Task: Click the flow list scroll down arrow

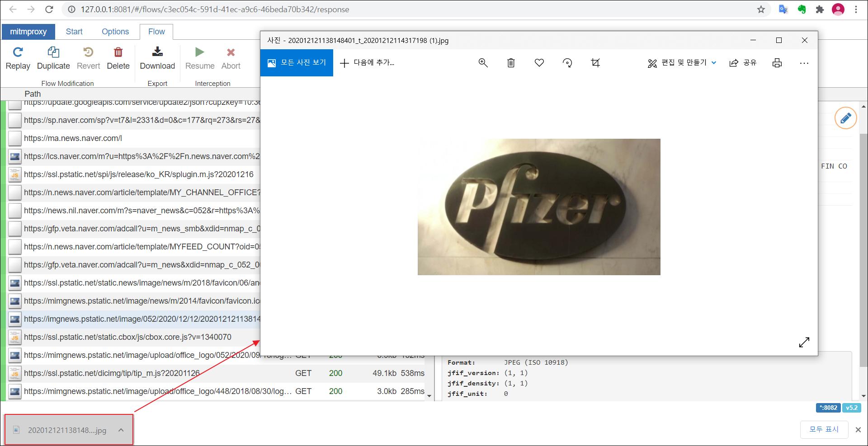Action: [429, 396]
